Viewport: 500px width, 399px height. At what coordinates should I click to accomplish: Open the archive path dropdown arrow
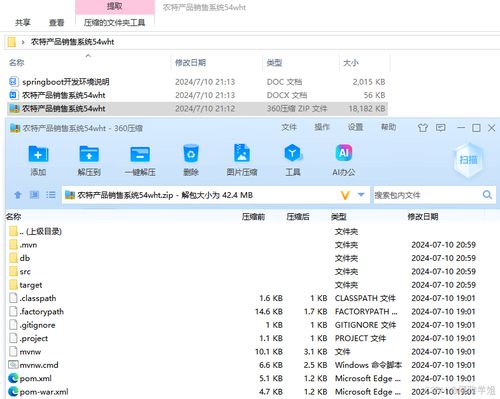[x=361, y=194]
